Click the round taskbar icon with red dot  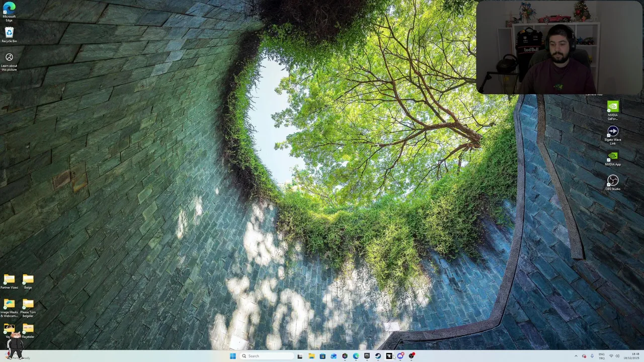click(412, 356)
